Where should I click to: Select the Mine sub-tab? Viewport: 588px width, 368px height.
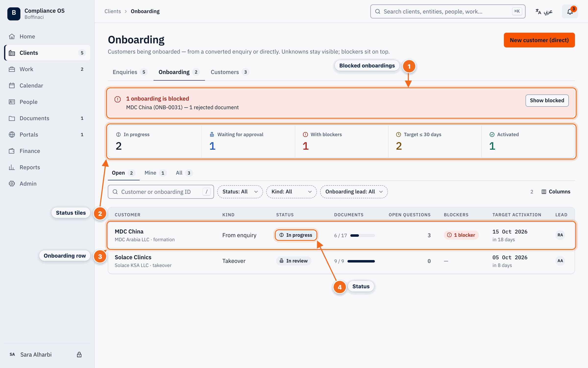pos(155,173)
